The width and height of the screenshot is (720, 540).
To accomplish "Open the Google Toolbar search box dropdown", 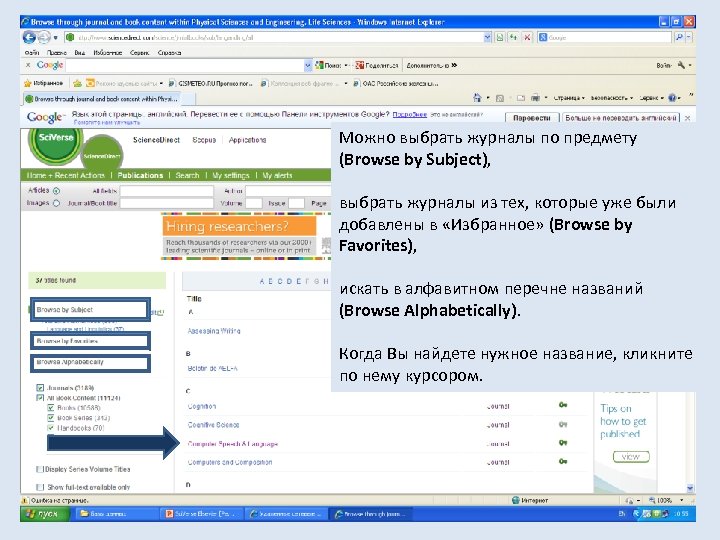I will pyautogui.click(x=308, y=65).
